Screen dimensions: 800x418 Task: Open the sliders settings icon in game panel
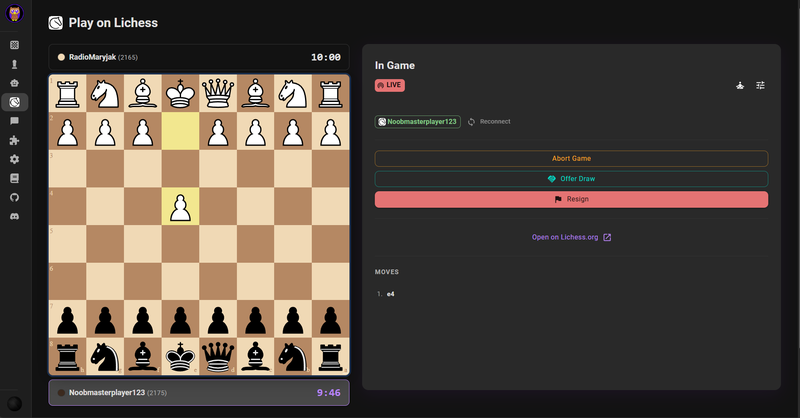click(x=760, y=85)
